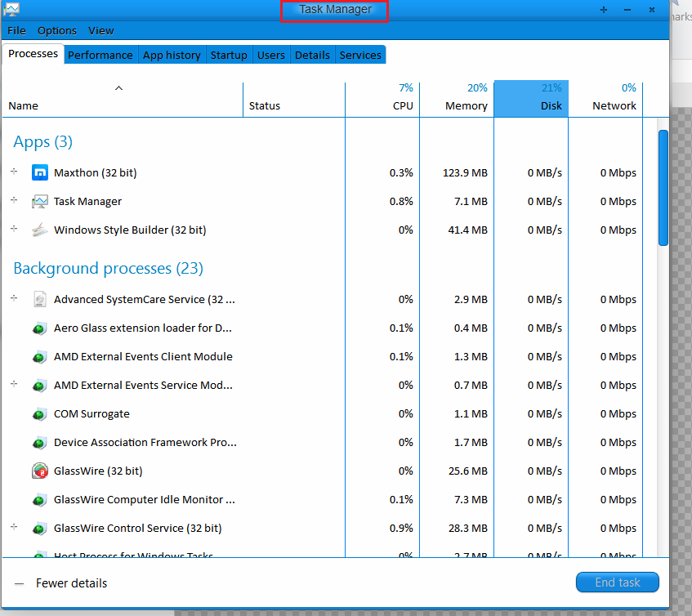Switch to the Performance tab
The image size is (692, 616).
(x=100, y=55)
